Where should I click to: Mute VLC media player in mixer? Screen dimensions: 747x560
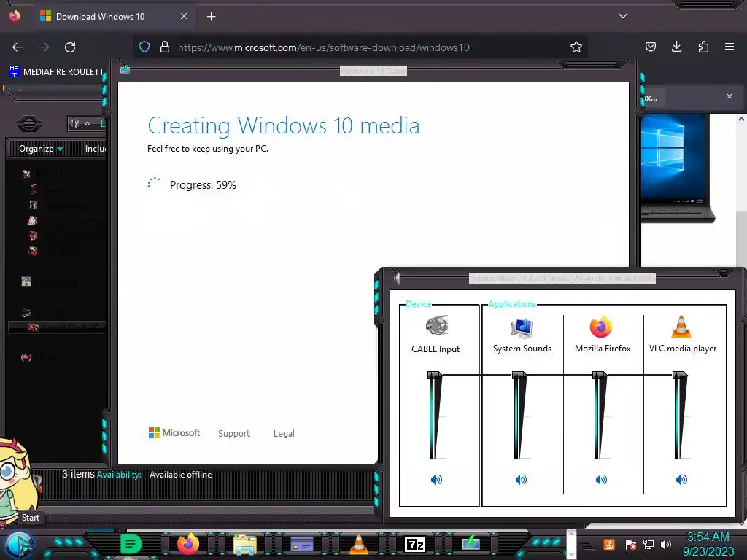[x=682, y=480]
